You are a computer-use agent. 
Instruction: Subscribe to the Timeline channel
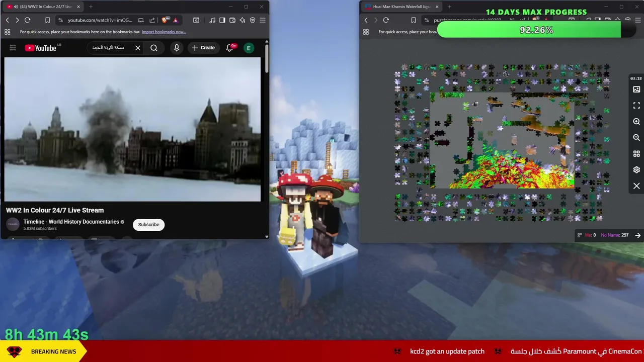[x=148, y=225]
